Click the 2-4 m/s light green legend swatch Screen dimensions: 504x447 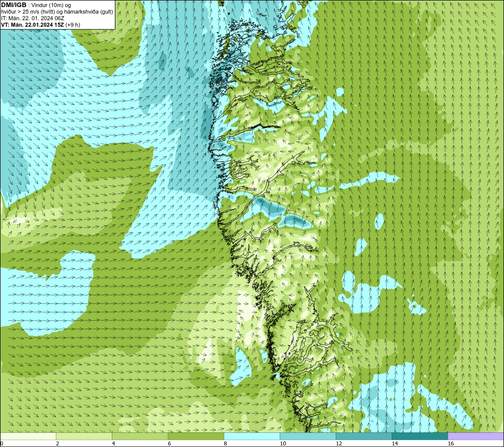pos(84,436)
